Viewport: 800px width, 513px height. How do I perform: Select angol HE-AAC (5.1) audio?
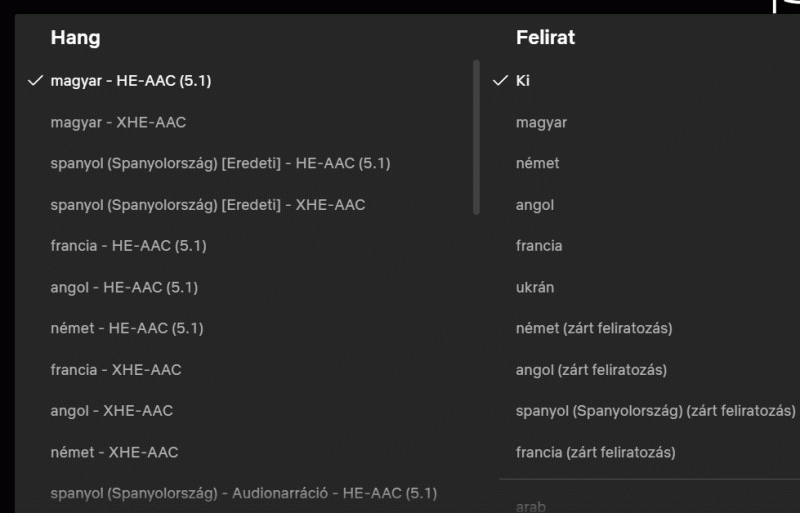click(x=124, y=287)
